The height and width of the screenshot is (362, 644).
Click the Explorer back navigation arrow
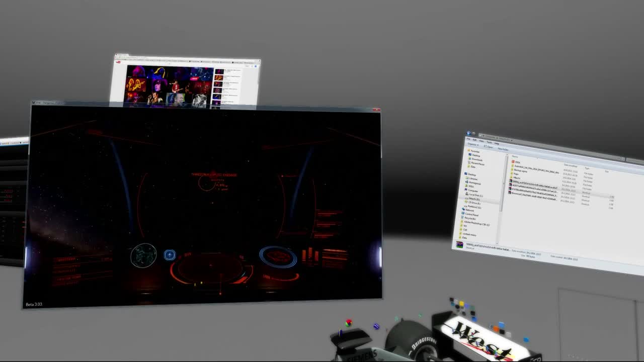tap(468, 133)
